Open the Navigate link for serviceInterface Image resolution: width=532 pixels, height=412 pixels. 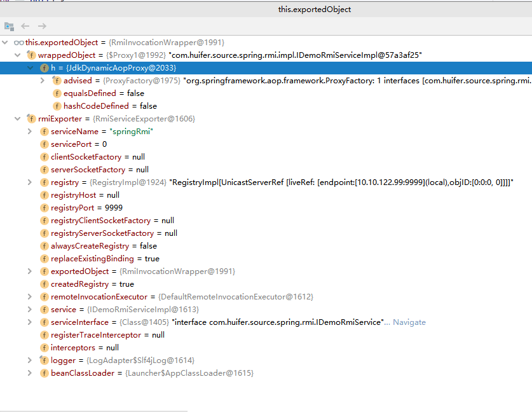click(x=409, y=322)
